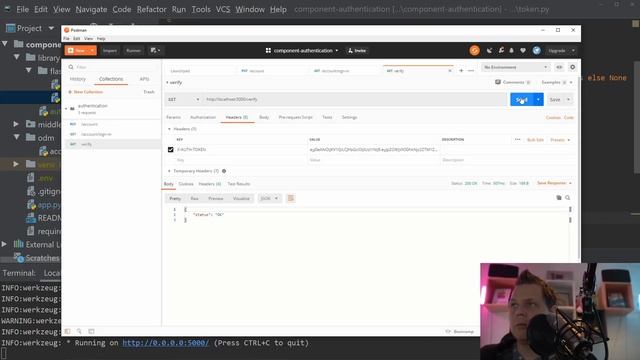This screenshot has height=360, width=640.
Task: Click the open new window icon dropdown
Action: 156,51
